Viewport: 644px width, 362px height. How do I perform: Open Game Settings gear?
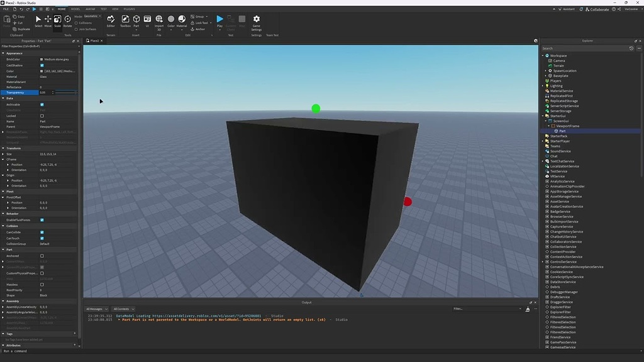257,23
